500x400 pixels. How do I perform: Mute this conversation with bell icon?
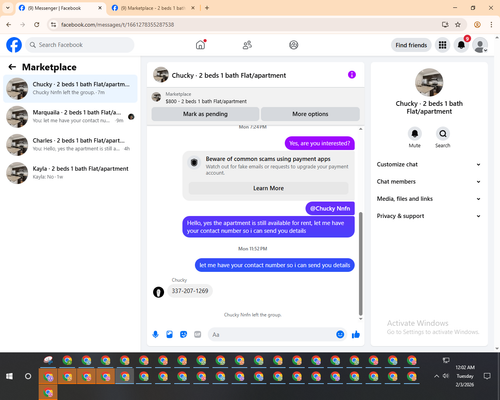pyautogui.click(x=415, y=134)
